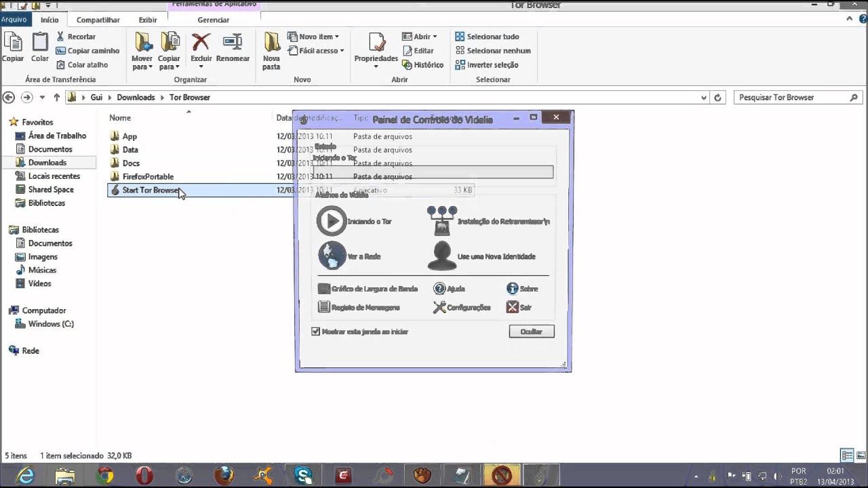
Task: Go back with the back arrow
Action: (x=9, y=98)
